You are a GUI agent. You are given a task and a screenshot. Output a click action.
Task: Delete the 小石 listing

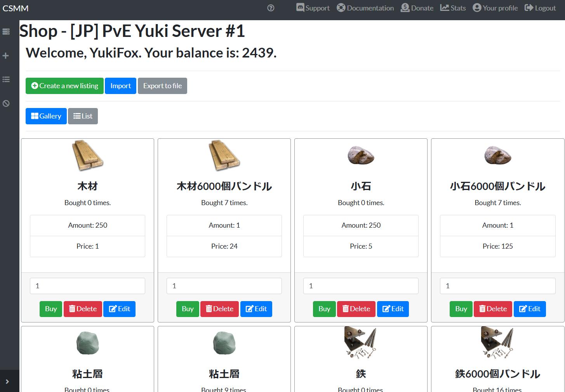(356, 309)
